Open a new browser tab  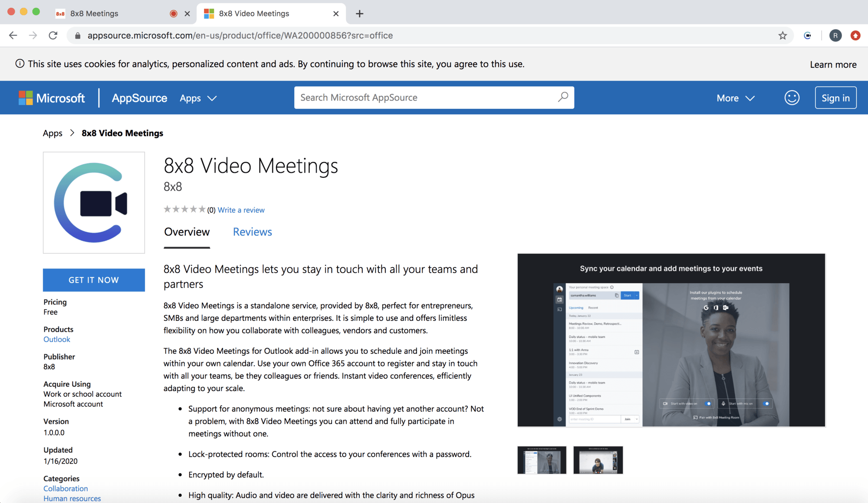coord(359,13)
